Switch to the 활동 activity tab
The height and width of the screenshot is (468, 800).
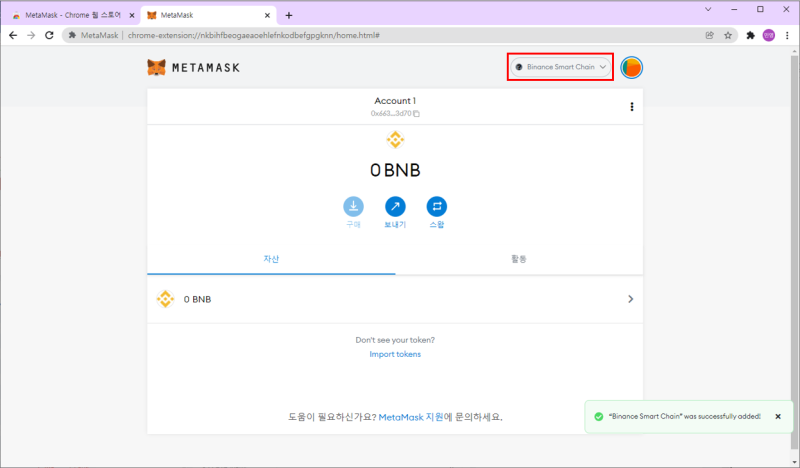click(519, 259)
